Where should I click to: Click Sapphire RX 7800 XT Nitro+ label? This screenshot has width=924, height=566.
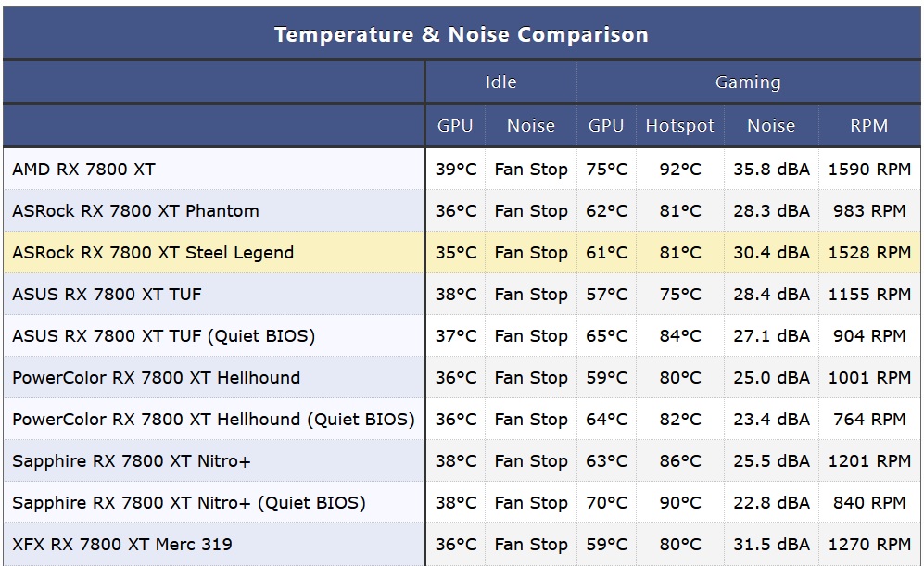[x=131, y=461]
